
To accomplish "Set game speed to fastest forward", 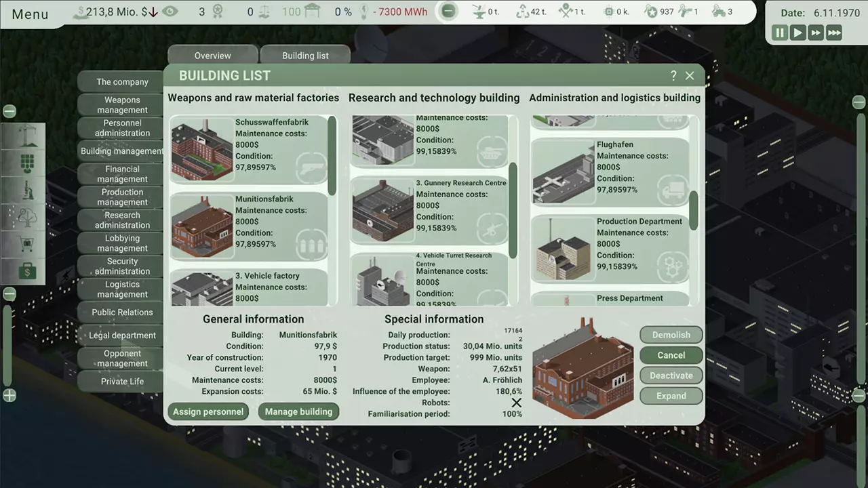I will [834, 33].
